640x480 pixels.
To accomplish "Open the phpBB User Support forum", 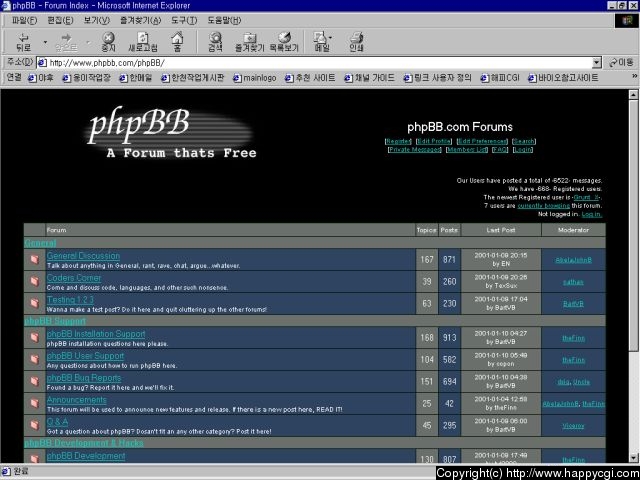I will pos(85,356).
